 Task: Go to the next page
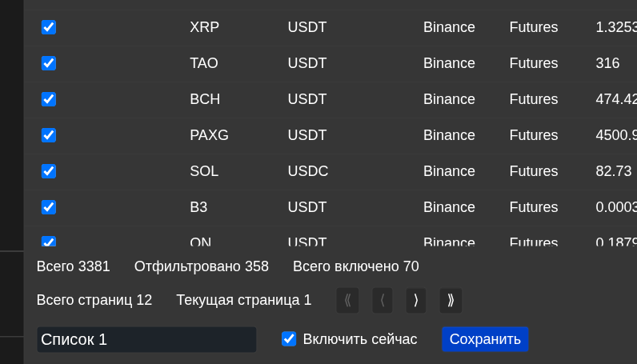pos(416,301)
